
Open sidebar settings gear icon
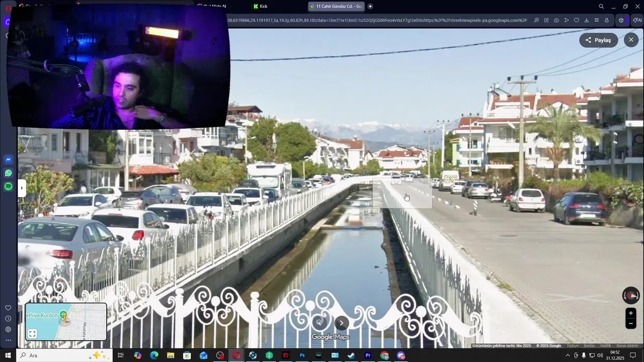[8, 329]
